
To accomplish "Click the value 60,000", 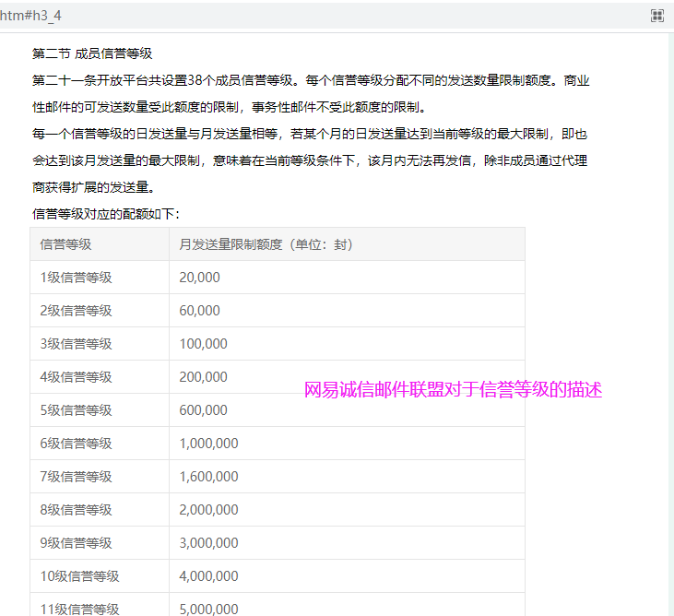I will click(x=199, y=311).
